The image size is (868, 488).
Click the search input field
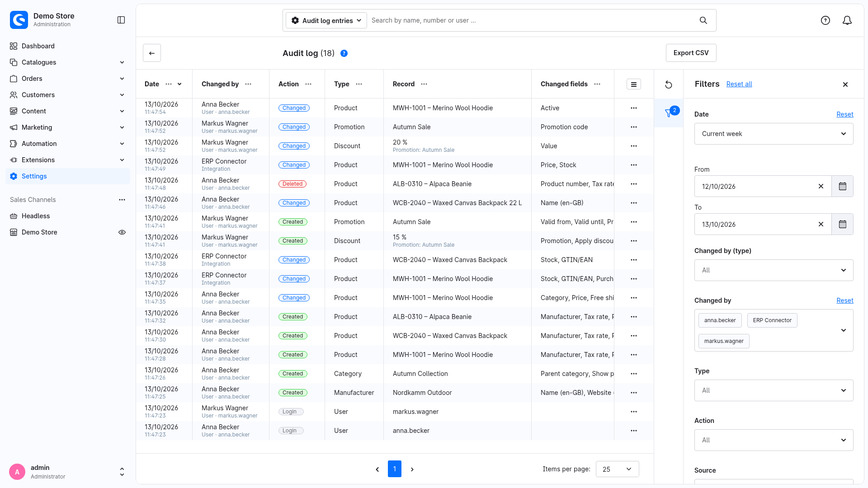tap(531, 20)
